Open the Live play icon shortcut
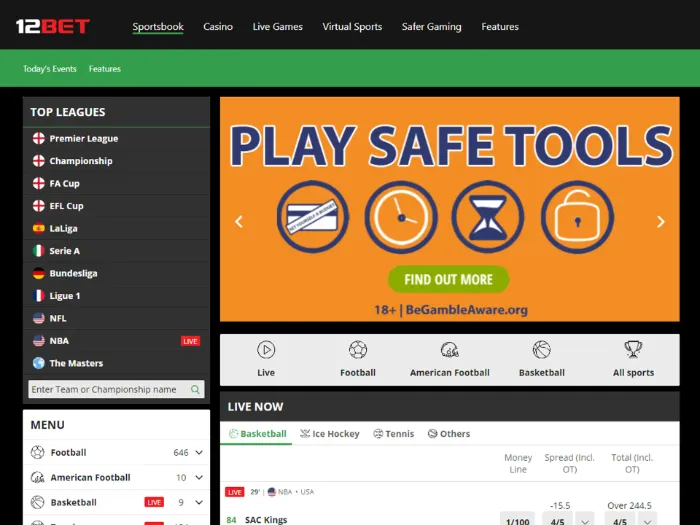The height and width of the screenshot is (525, 700). click(x=266, y=350)
